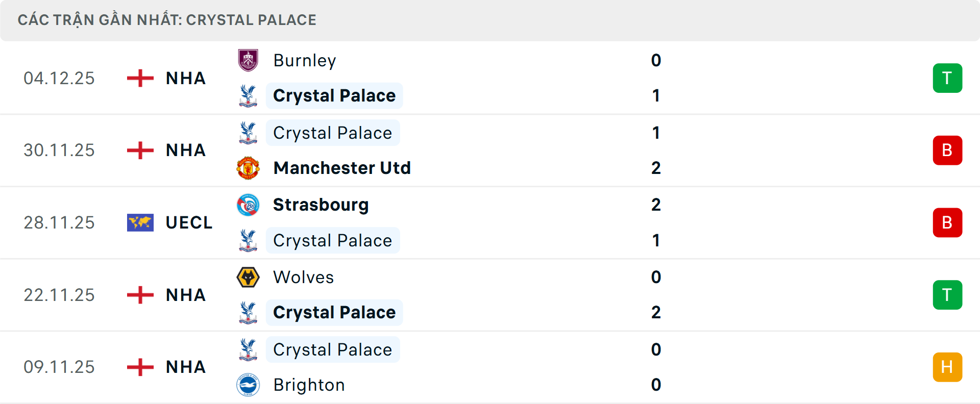Click the Wolves club crest
Screen dimensions: 980x404
(x=248, y=277)
